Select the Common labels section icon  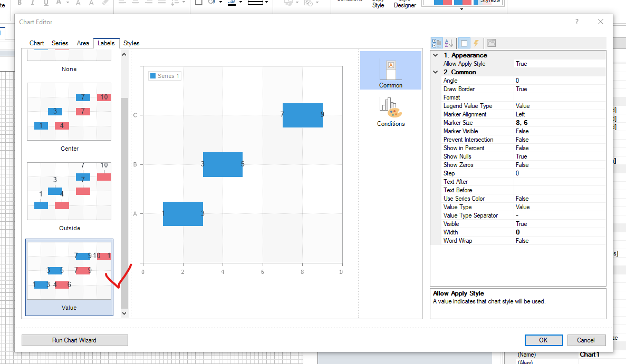pos(390,71)
